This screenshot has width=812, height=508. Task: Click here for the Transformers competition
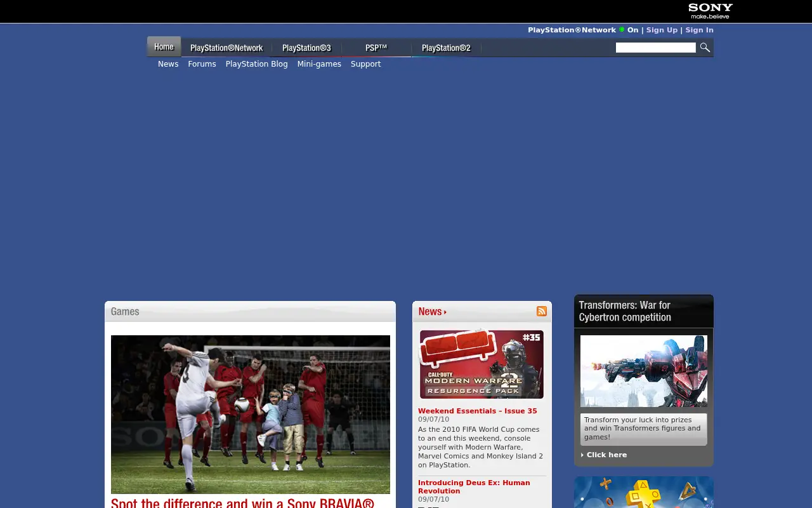[x=606, y=455]
